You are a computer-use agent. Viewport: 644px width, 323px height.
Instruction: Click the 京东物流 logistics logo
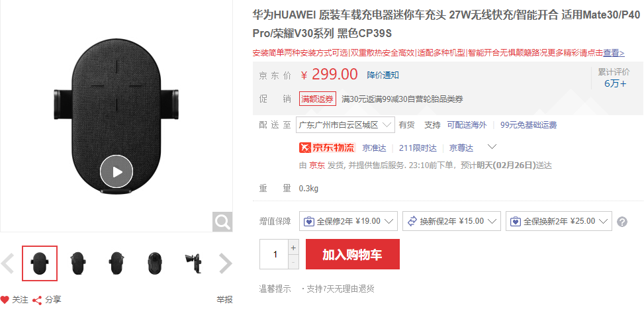pyautogui.click(x=327, y=148)
